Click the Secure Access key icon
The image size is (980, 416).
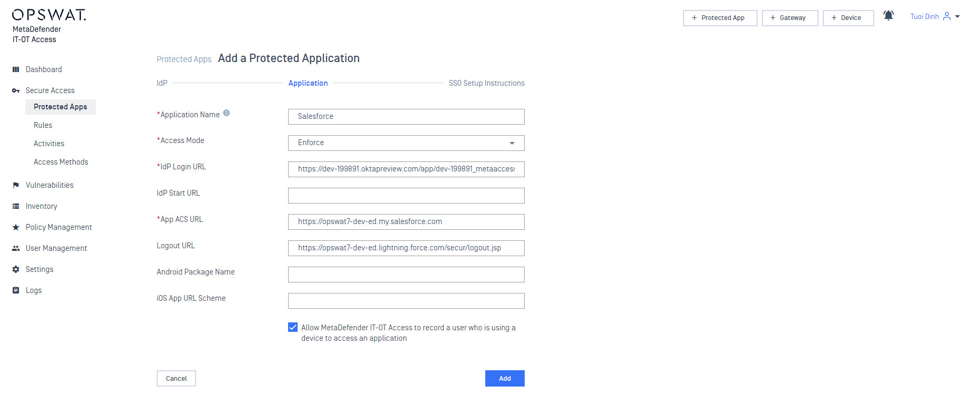[16, 90]
